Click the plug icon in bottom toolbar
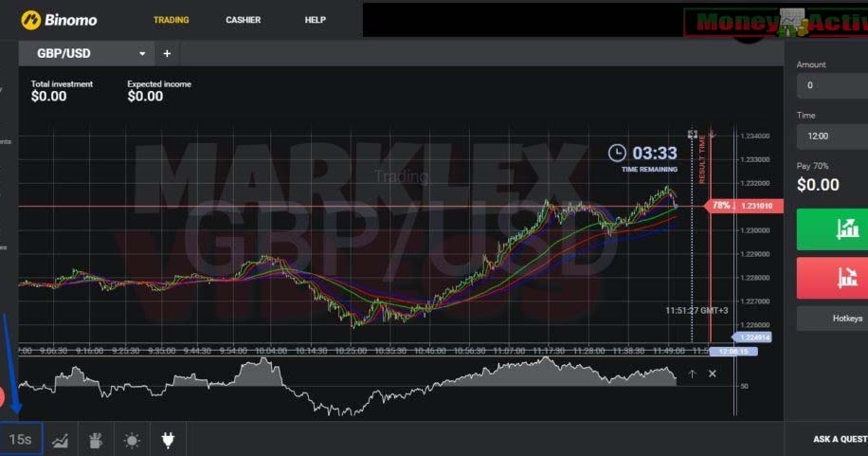The height and width of the screenshot is (456, 868). [168, 440]
